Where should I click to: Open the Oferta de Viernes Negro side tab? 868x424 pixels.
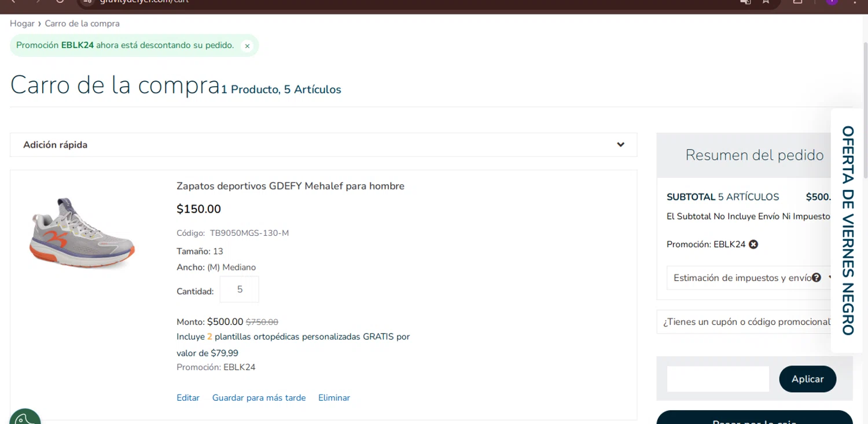tap(848, 231)
